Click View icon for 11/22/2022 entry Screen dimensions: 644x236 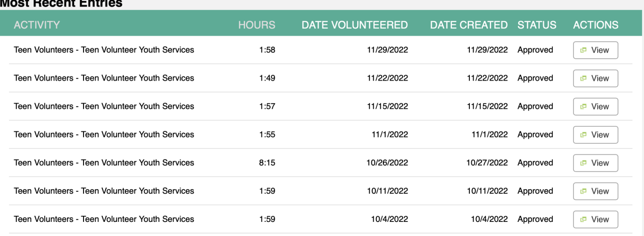(x=584, y=78)
